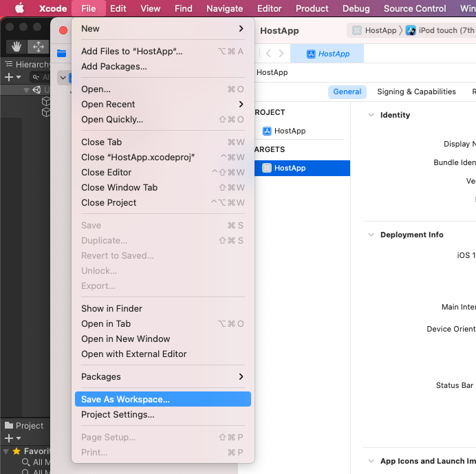Open the Apple menu

[19, 8]
